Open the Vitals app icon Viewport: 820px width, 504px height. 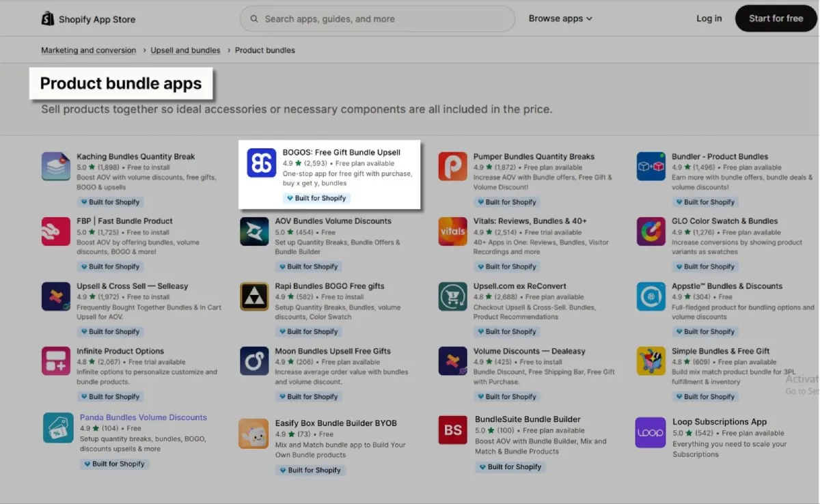click(452, 232)
